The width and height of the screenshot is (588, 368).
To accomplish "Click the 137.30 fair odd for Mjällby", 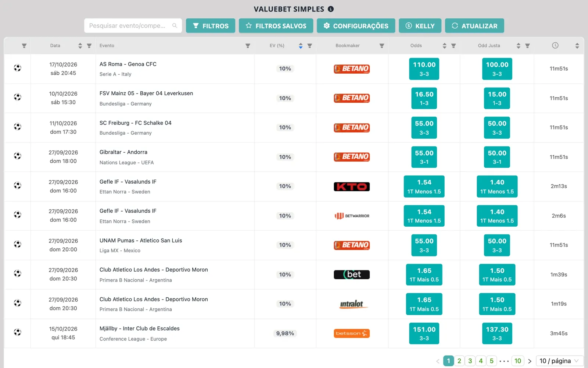I will point(497,333).
